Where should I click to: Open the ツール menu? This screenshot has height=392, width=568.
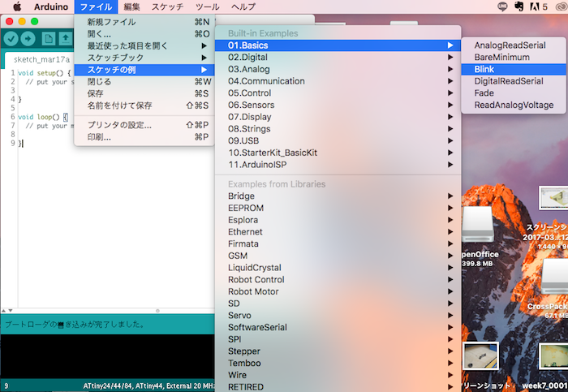207,6
